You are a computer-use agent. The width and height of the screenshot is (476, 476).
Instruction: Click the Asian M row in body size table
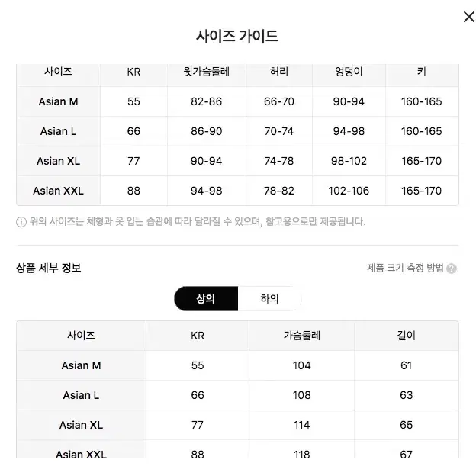coord(237,101)
